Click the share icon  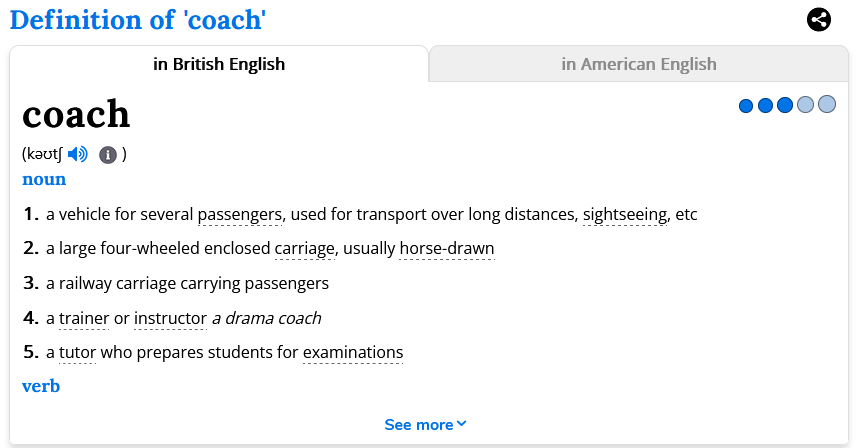[819, 19]
